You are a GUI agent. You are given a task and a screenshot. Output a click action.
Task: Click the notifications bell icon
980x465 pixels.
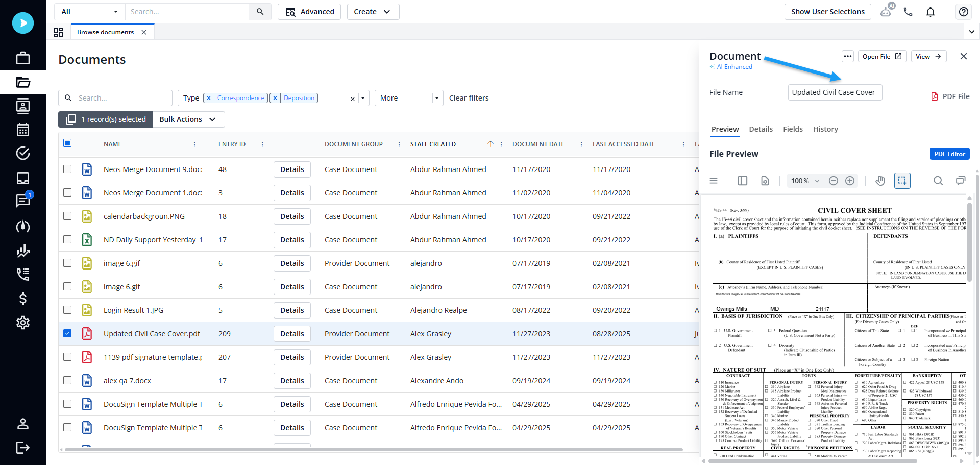(x=930, y=12)
